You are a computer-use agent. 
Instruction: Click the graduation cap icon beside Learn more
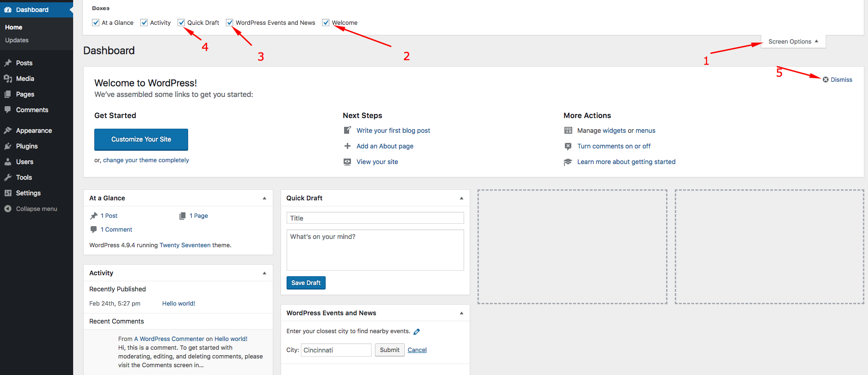click(568, 162)
